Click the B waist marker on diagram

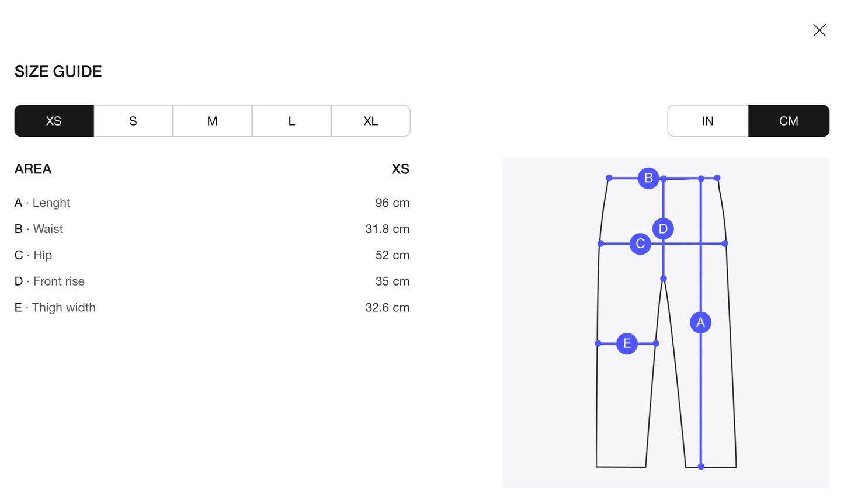pos(648,178)
